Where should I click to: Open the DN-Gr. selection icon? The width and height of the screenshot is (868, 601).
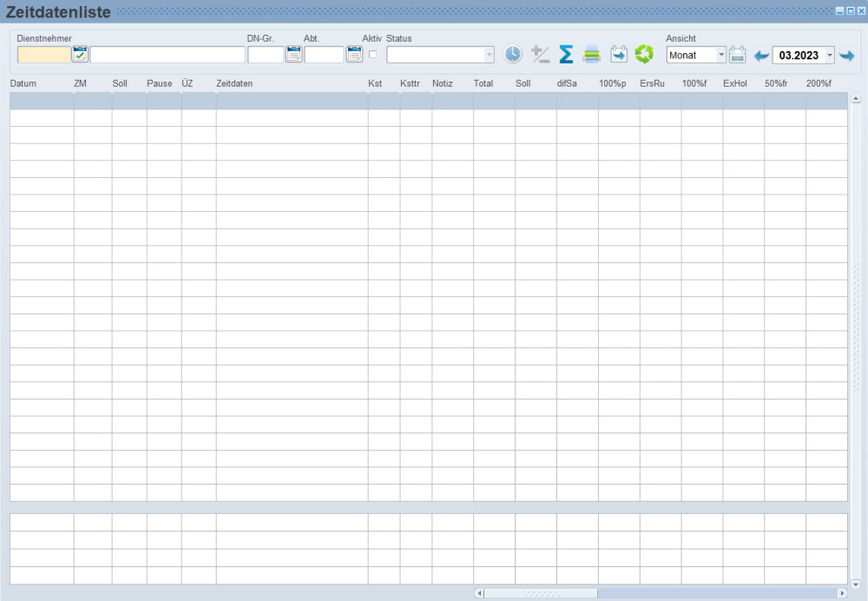(x=294, y=55)
